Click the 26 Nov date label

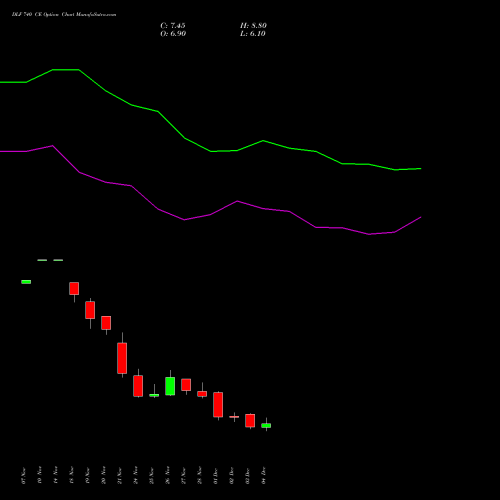pos(167,476)
